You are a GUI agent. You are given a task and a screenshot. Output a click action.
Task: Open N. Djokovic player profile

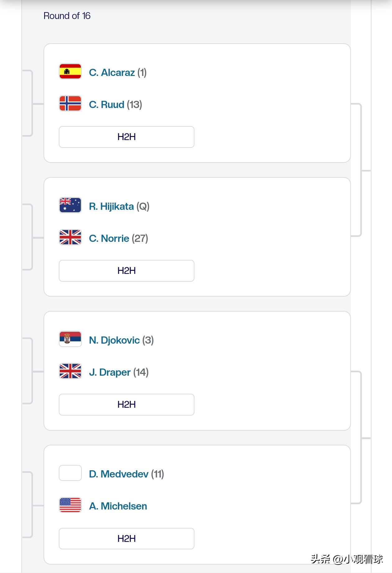(114, 340)
